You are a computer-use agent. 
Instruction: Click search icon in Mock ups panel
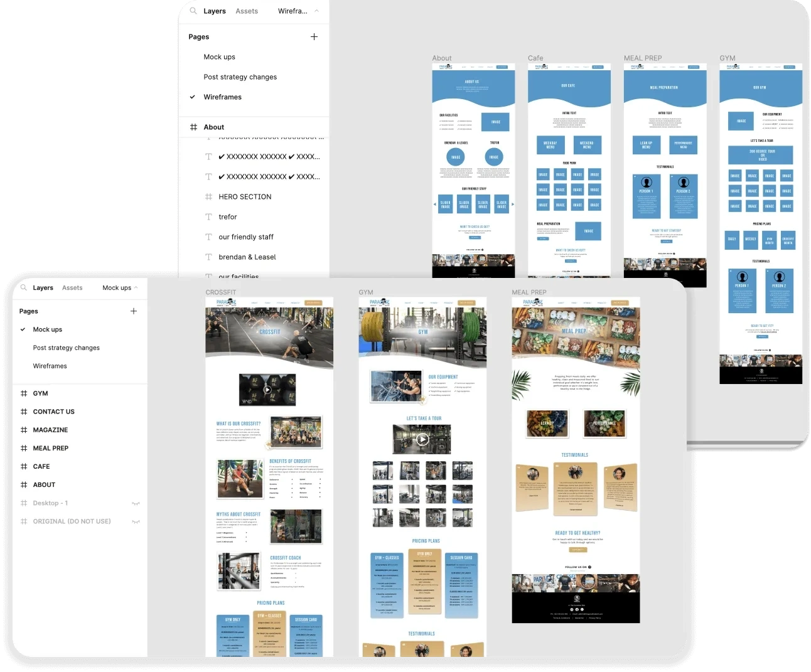[24, 287]
